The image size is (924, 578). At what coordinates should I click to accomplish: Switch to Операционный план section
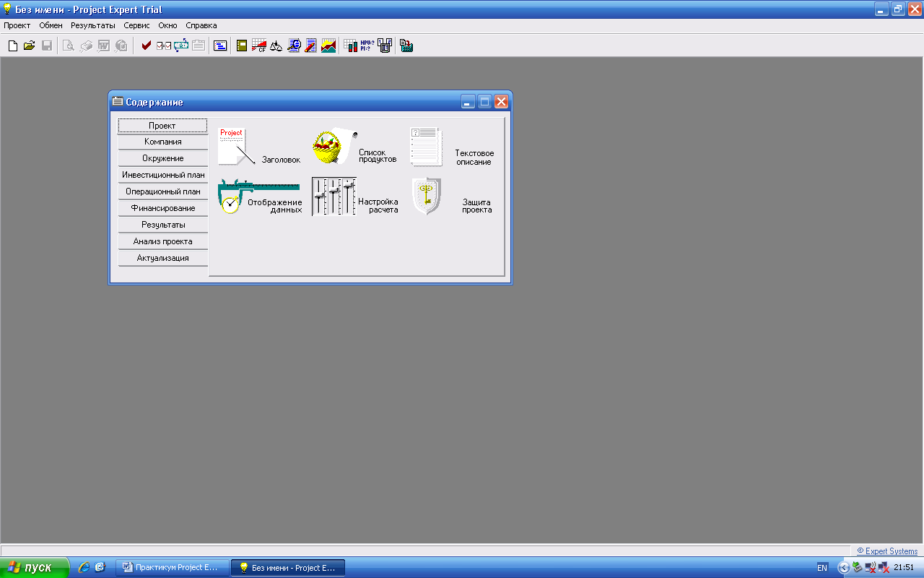[x=163, y=191]
